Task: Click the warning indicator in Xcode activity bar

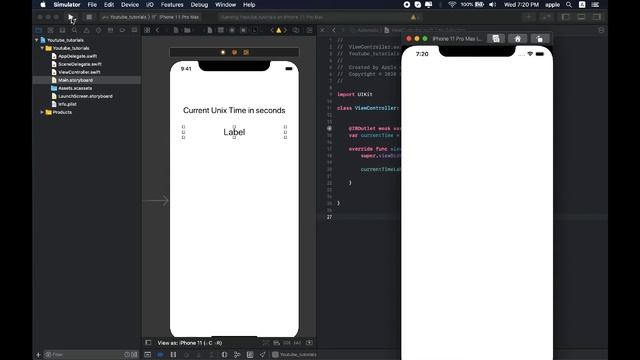Action: click(414, 17)
